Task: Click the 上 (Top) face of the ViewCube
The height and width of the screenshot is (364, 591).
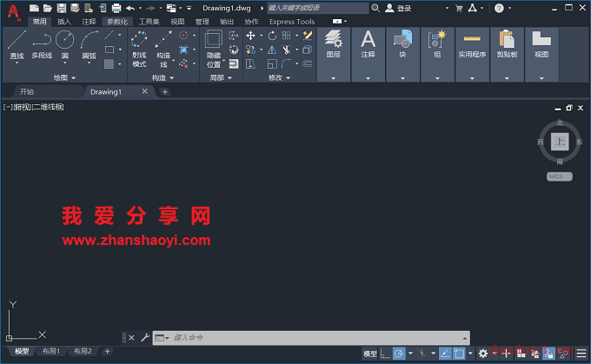Action: click(x=560, y=142)
